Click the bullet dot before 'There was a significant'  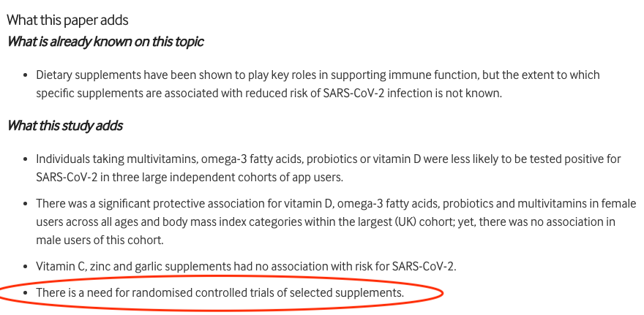26,204
